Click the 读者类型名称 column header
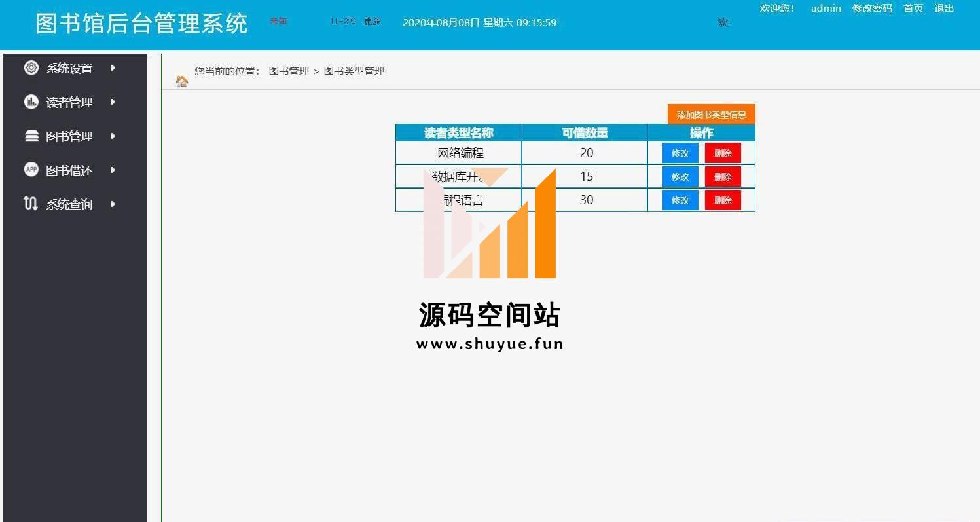The width and height of the screenshot is (980, 522). pyautogui.click(x=458, y=133)
